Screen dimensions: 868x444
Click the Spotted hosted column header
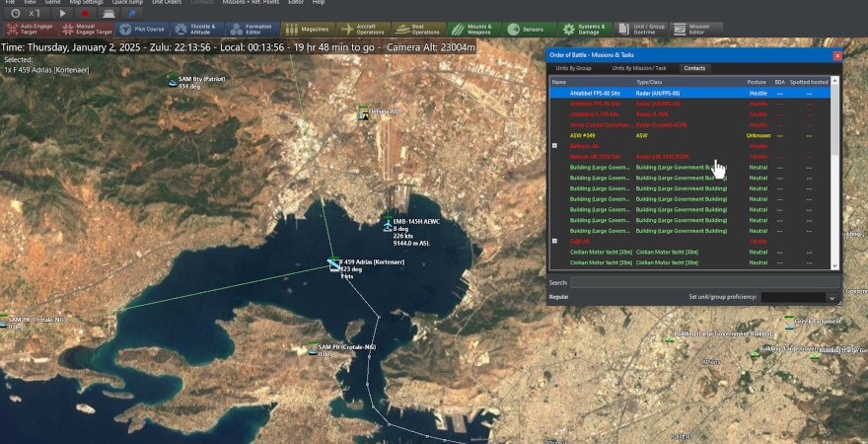point(809,82)
